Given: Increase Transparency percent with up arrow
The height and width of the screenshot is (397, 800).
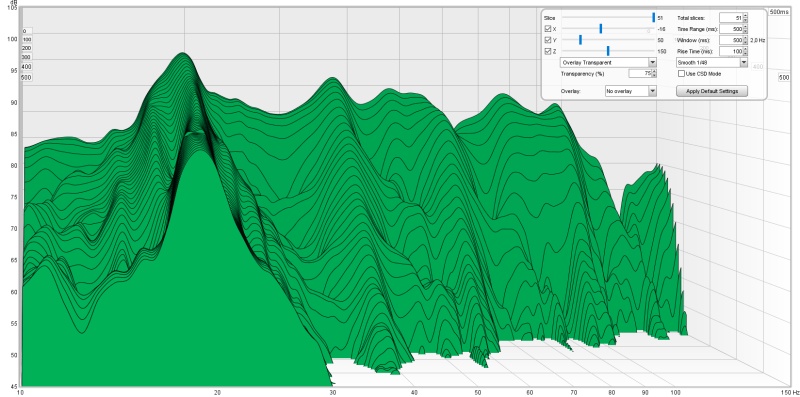Looking at the screenshot, I should click(655, 71).
